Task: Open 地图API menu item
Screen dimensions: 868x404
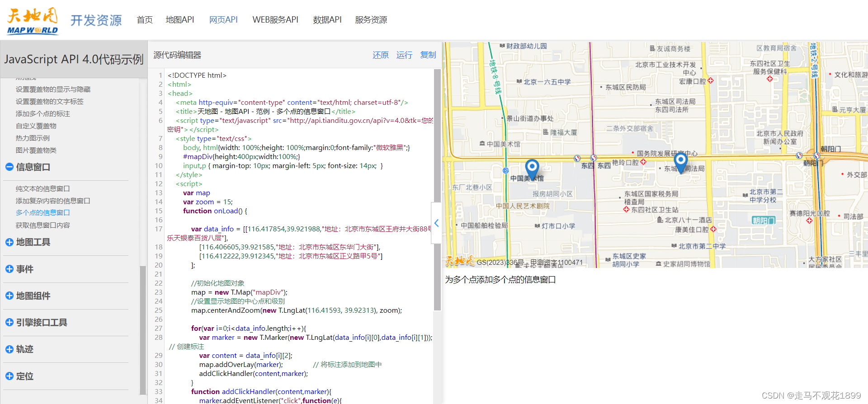Action: [x=180, y=20]
